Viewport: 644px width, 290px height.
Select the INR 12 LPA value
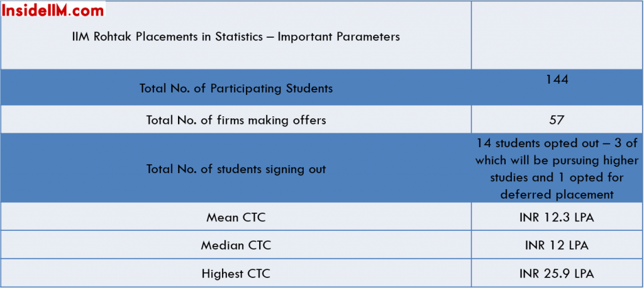[557, 245]
